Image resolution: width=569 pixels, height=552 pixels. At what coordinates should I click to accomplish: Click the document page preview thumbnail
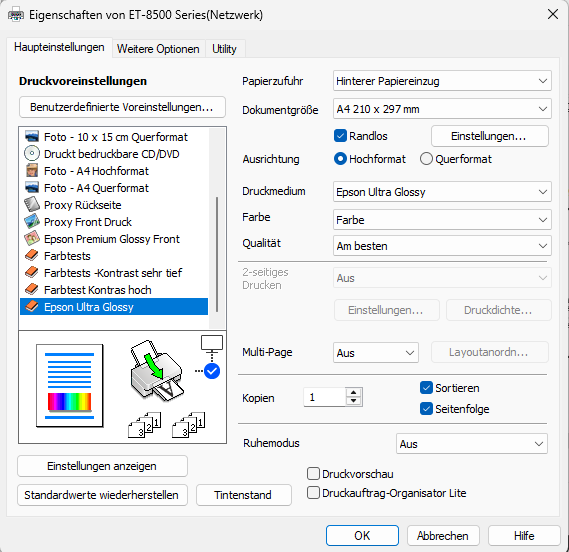click(x=70, y=385)
